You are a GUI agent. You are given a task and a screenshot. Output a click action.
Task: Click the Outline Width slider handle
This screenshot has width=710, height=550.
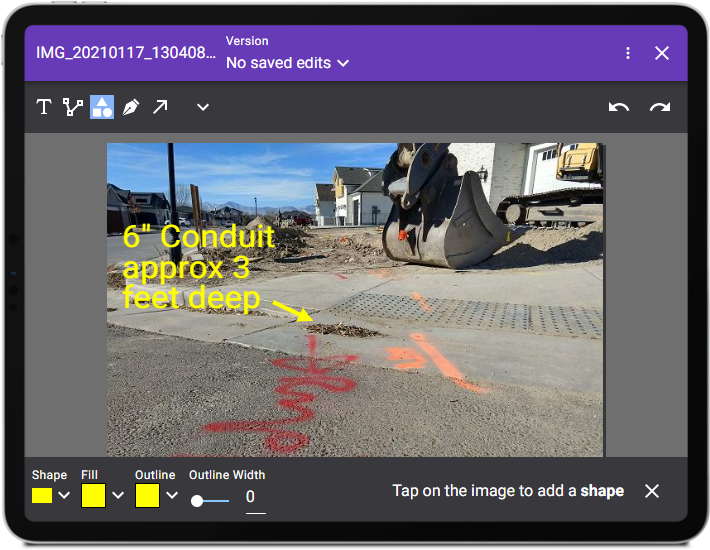pos(197,500)
